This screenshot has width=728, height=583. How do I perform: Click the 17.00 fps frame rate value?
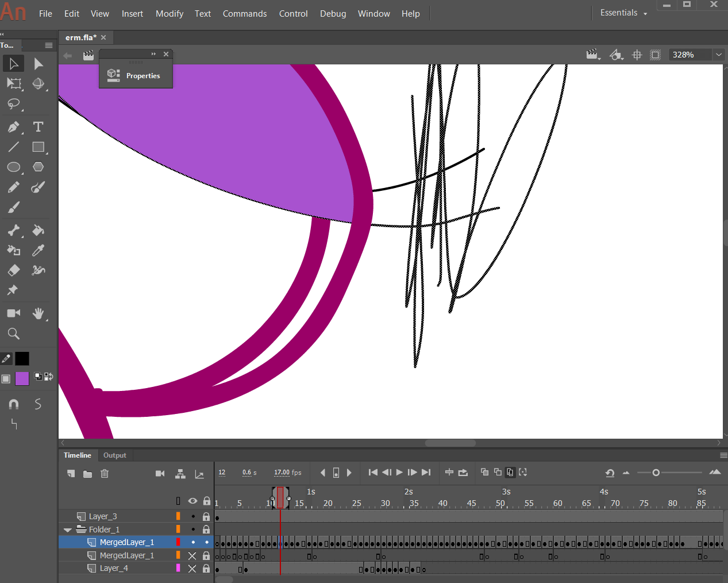[283, 472]
